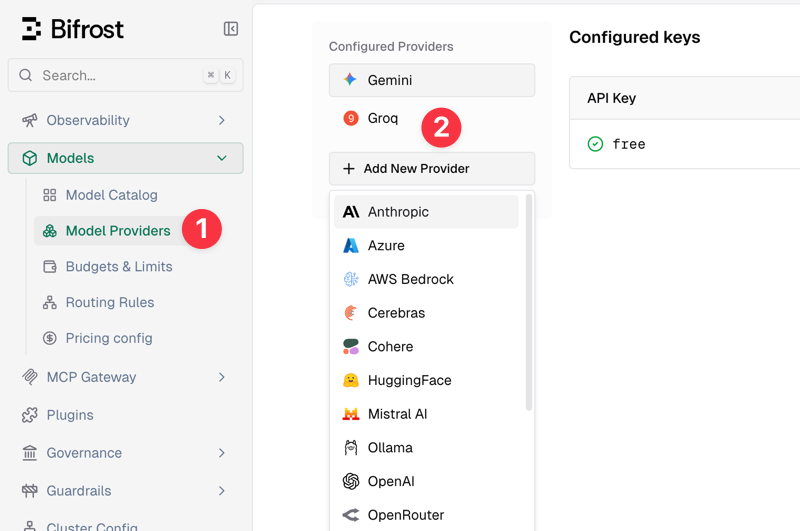Choose OpenAI from provider list
The width and height of the screenshot is (800, 531).
426,481
